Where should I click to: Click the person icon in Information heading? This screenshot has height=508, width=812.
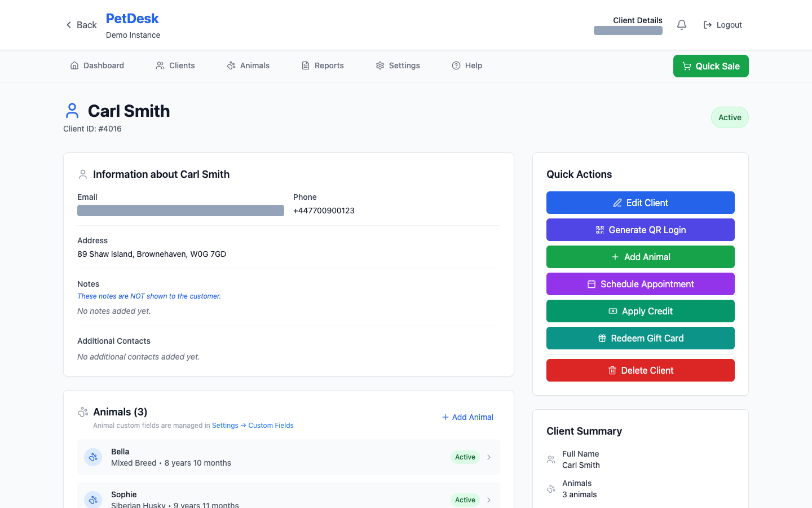(83, 174)
